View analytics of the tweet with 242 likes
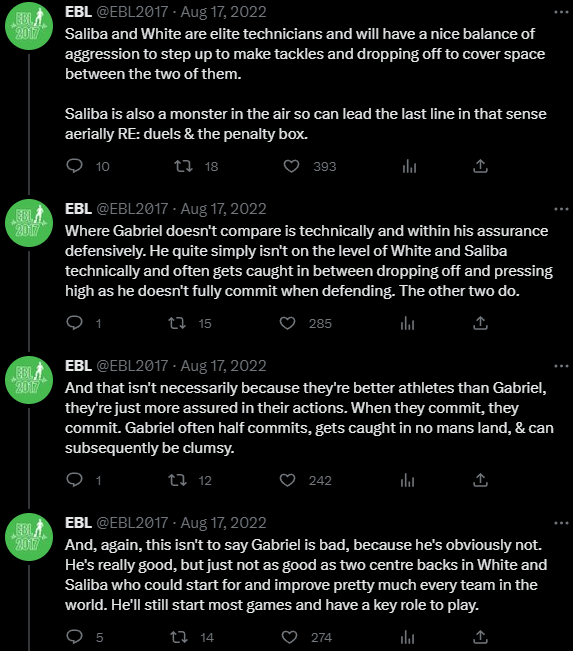 407,480
